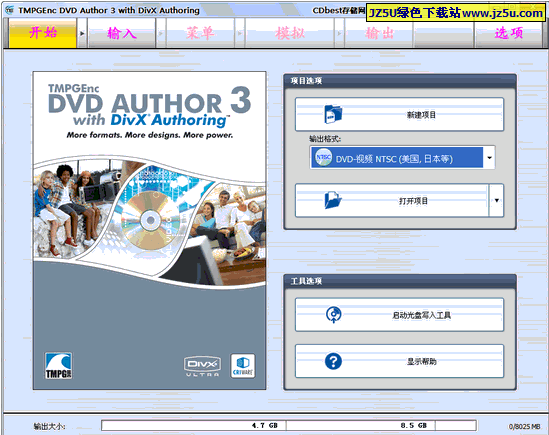Click the NTSC disc icon in format box

323,158
